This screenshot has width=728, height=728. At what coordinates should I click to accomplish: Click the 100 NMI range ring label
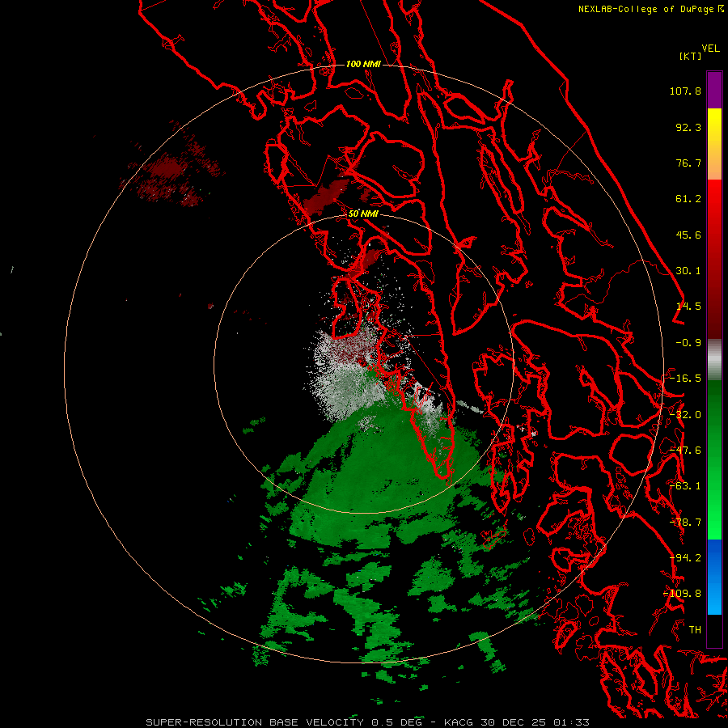363,64
